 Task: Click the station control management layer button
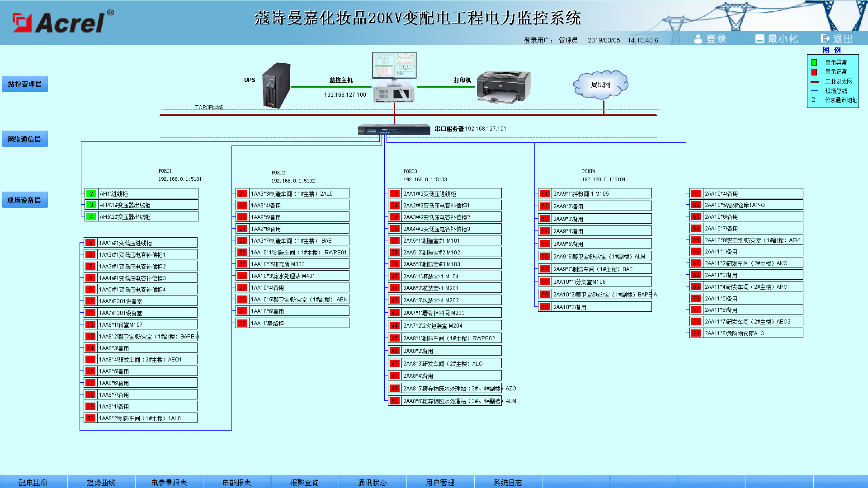(25, 84)
